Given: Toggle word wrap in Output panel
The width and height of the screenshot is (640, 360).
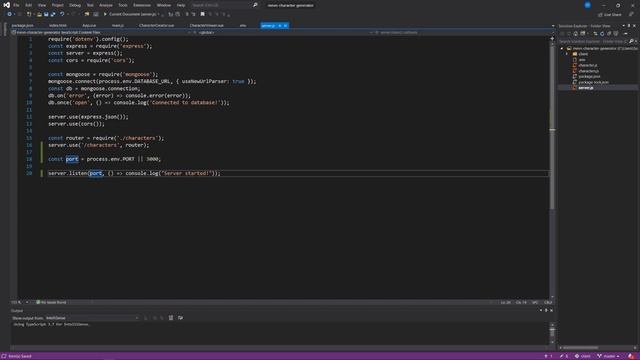Looking at the screenshot, I should [180, 318].
